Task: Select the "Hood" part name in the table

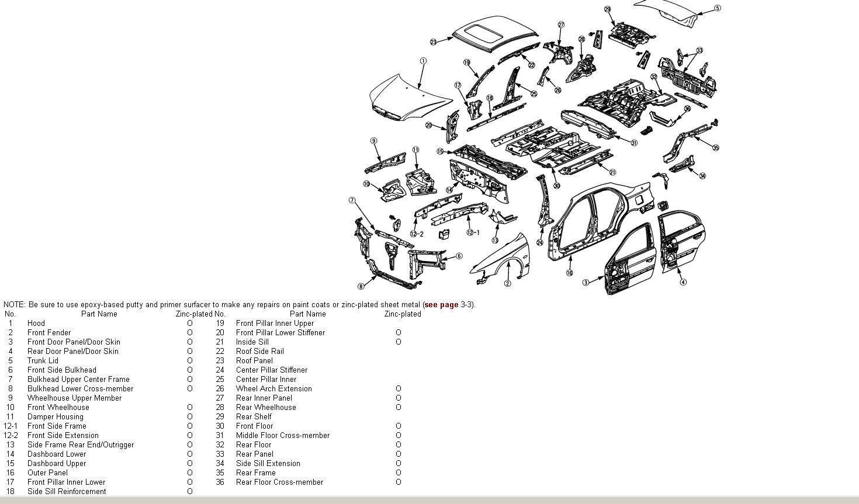Action: 36,323
